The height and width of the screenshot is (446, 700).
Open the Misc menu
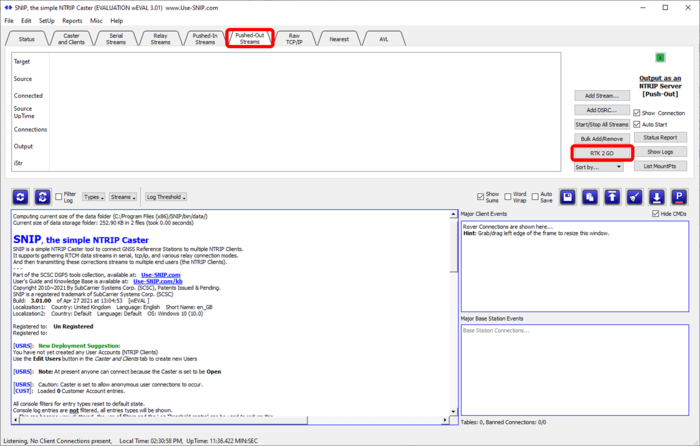(x=96, y=21)
